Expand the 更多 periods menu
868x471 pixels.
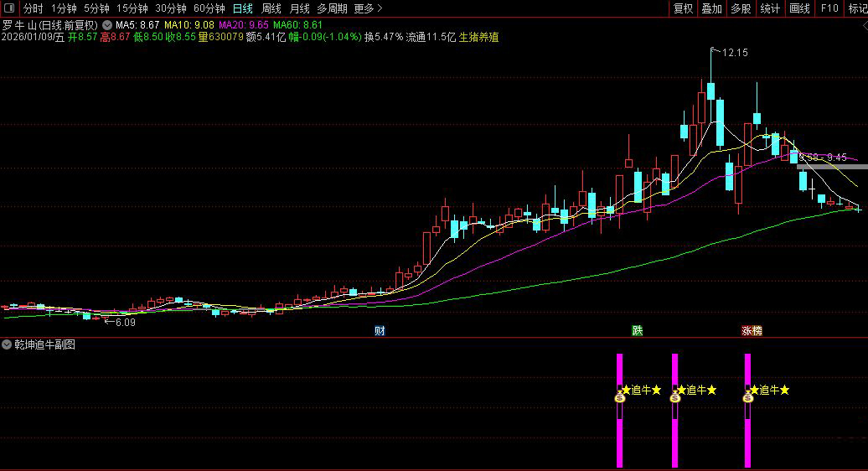tap(368, 8)
